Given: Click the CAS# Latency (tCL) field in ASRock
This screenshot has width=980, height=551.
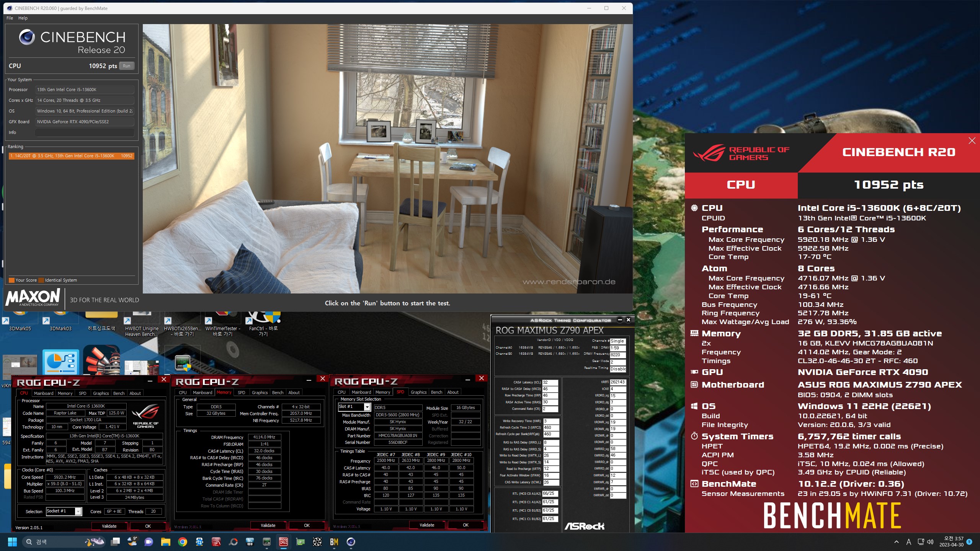Looking at the screenshot, I should click(550, 382).
